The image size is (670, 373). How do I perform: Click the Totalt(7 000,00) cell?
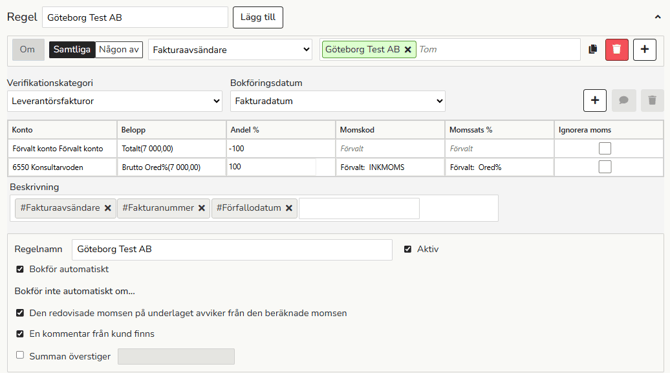171,148
